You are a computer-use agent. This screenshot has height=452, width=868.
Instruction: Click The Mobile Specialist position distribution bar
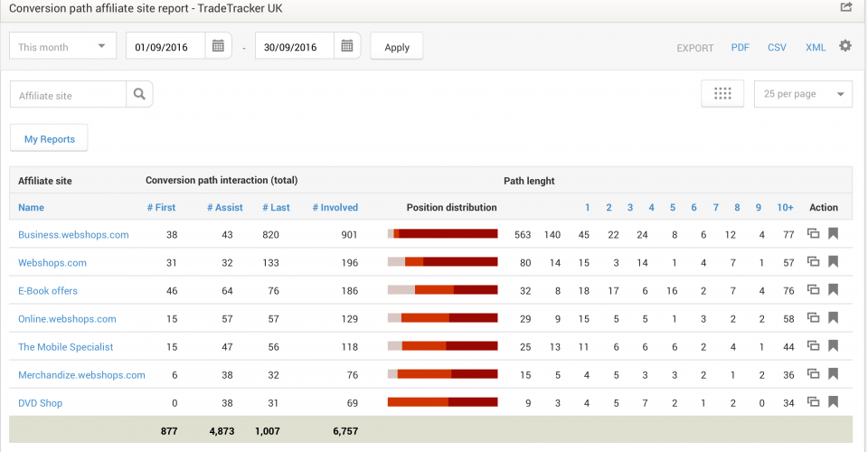point(442,346)
